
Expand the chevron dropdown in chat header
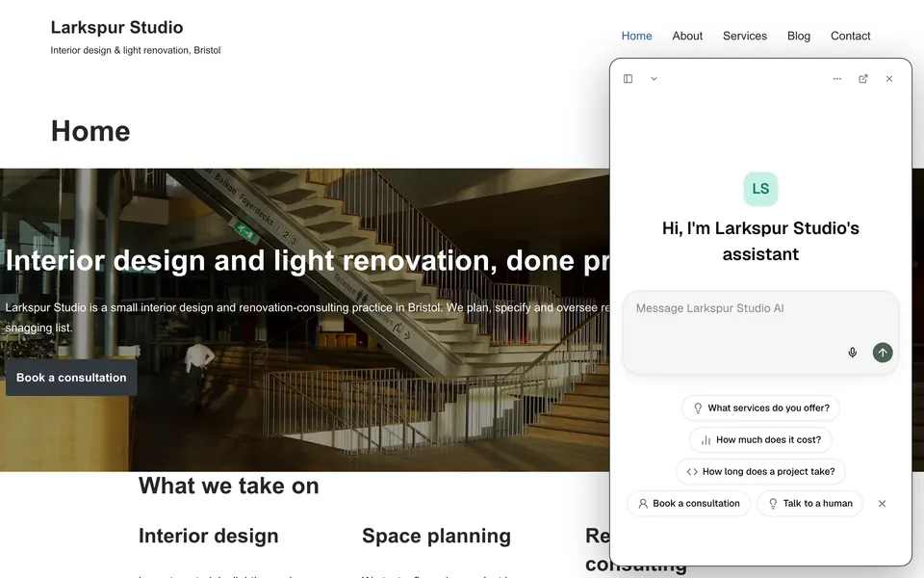654,78
